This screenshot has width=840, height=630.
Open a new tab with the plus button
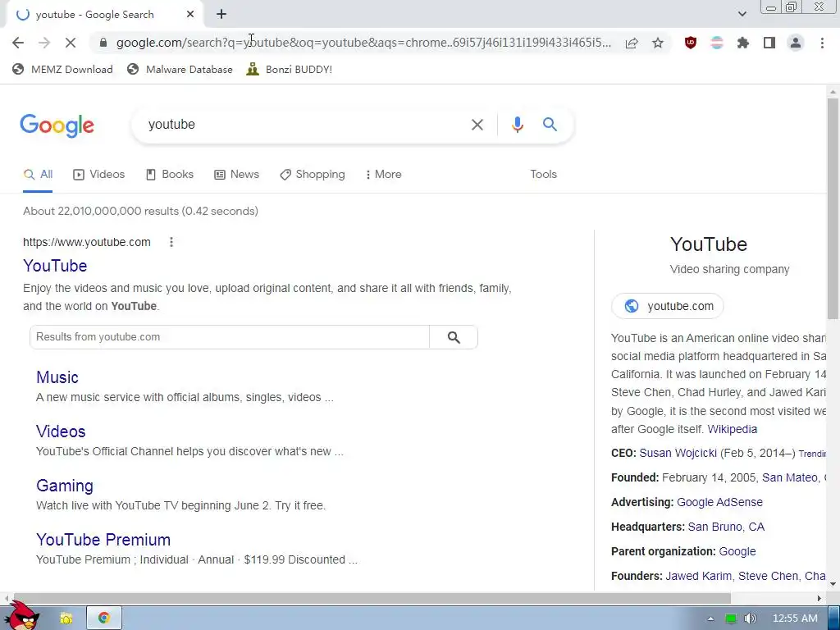click(221, 15)
